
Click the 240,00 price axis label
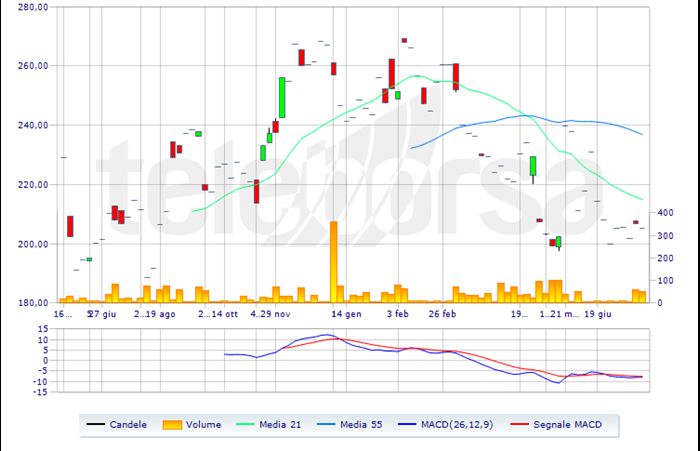point(33,125)
